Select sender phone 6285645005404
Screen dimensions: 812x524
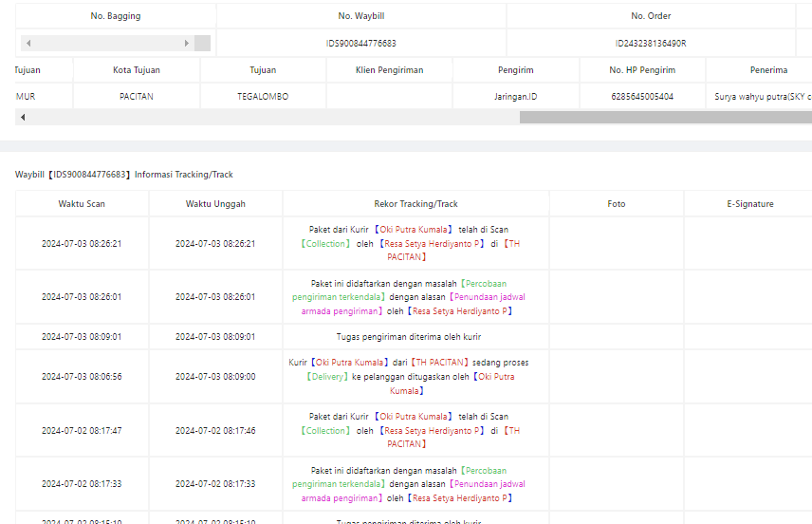pos(642,97)
